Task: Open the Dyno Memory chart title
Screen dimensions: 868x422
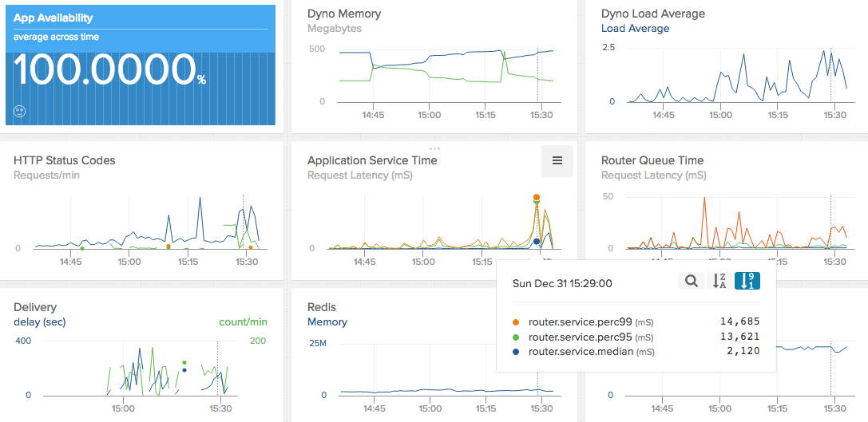Action: 344,14
